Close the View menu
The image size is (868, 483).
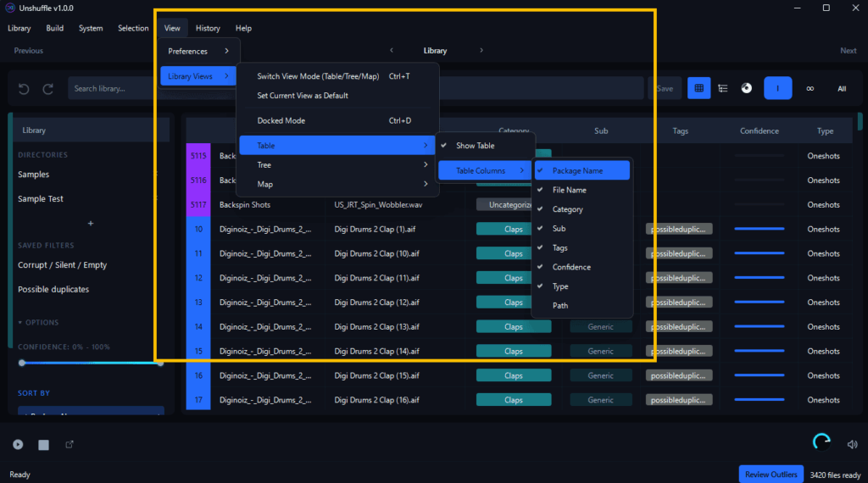pos(172,28)
